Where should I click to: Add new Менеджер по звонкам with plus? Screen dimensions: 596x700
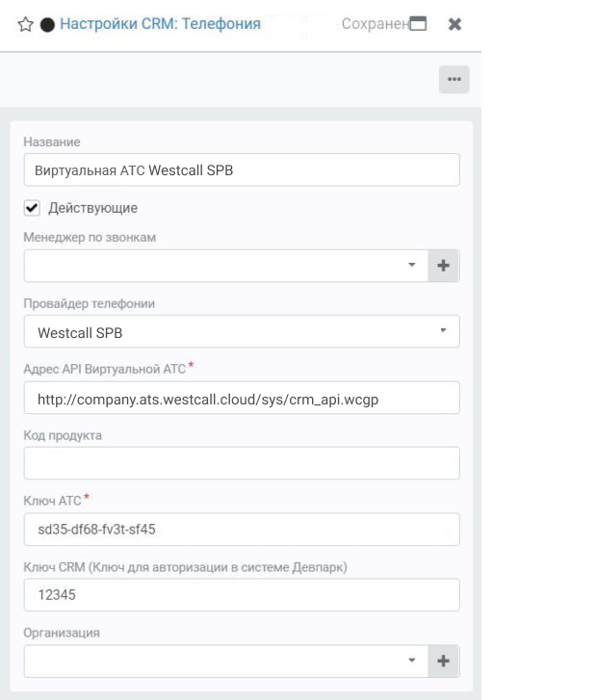tap(443, 266)
